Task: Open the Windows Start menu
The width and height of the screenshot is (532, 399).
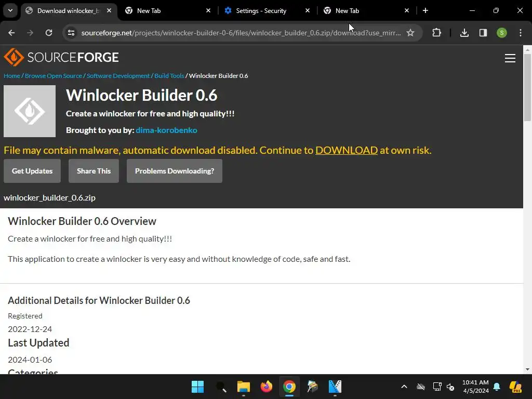Action: [197, 387]
